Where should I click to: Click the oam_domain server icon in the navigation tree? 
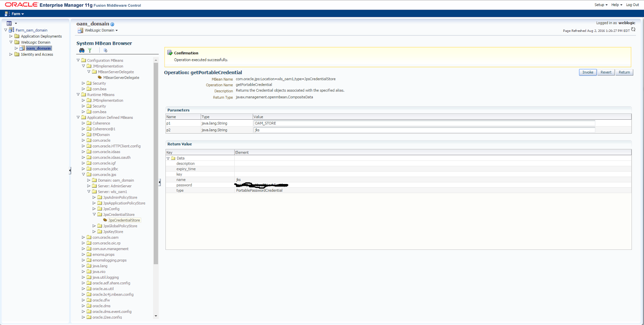tap(22, 48)
